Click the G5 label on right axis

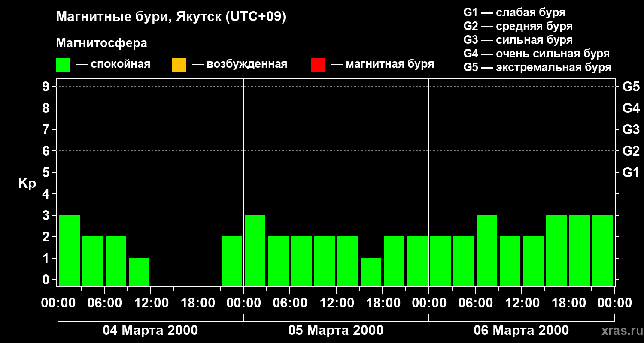(x=631, y=87)
